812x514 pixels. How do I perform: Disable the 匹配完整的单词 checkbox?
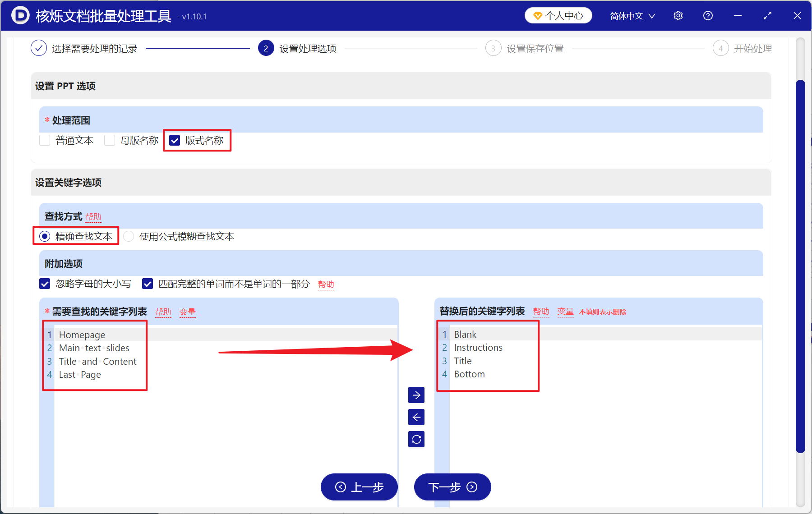point(148,284)
